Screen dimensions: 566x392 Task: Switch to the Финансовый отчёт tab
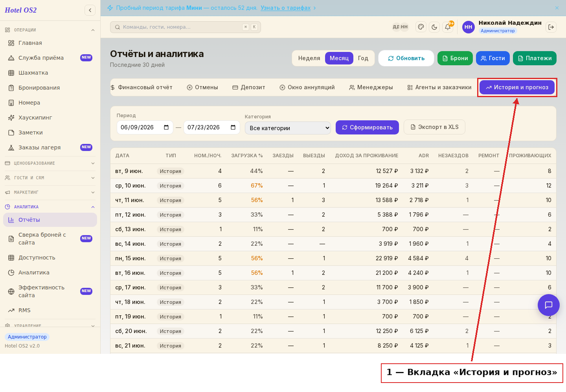tap(141, 87)
